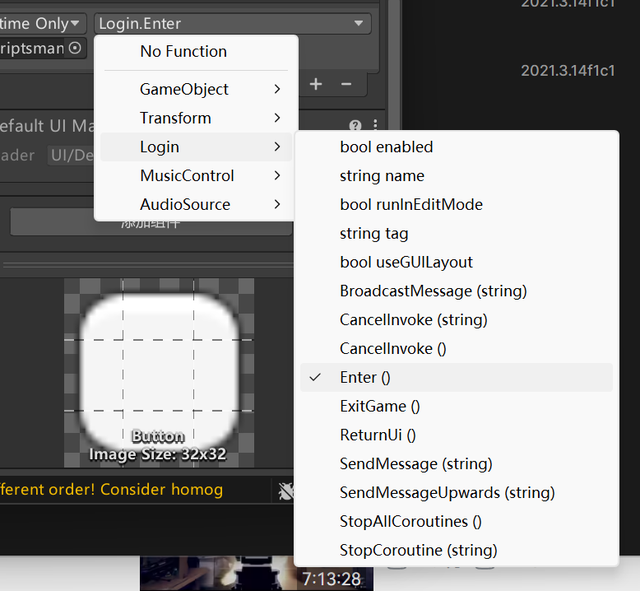This screenshot has width=640, height=591.
Task: Expand the GameObject submenu
Action: (x=196, y=89)
